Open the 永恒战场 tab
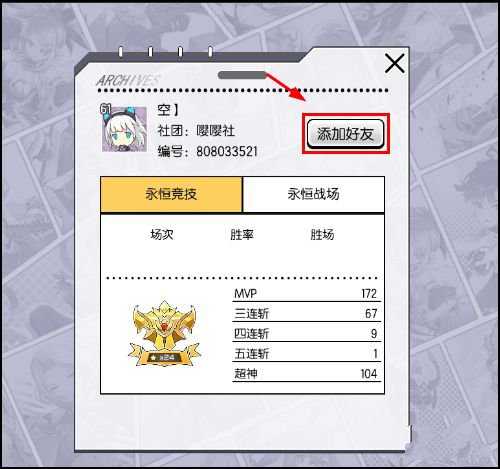The image size is (500, 469). click(314, 194)
